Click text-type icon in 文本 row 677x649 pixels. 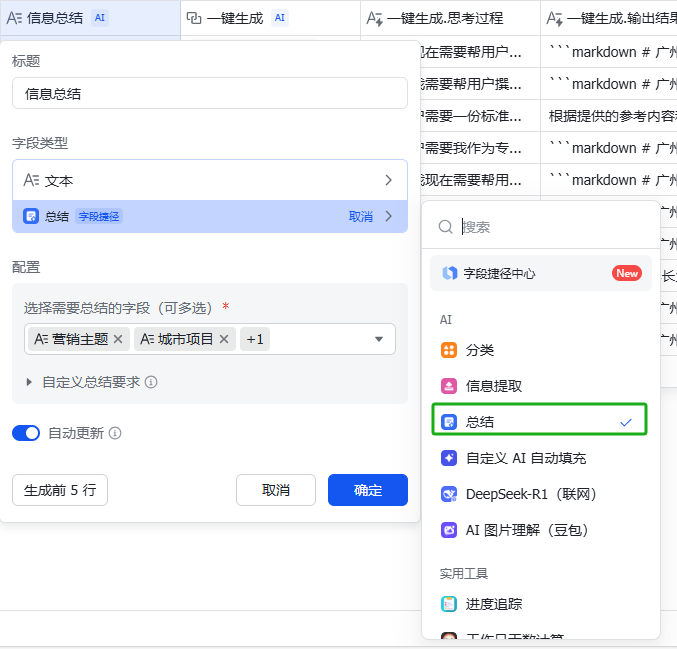(x=31, y=180)
